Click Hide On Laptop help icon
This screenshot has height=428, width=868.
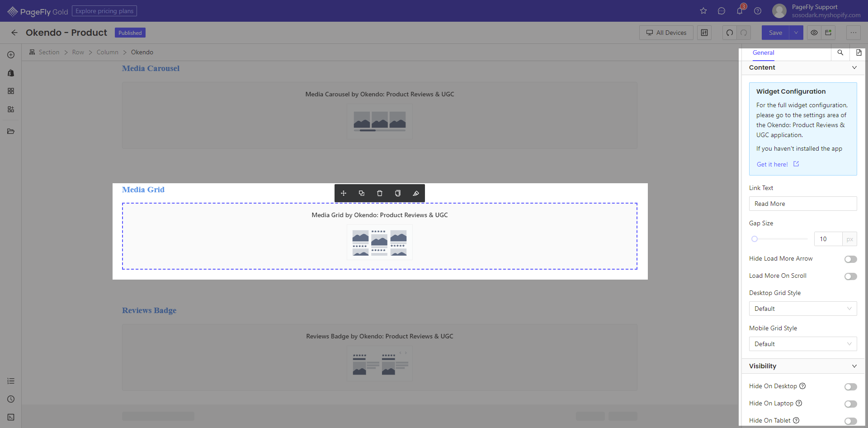tap(799, 403)
